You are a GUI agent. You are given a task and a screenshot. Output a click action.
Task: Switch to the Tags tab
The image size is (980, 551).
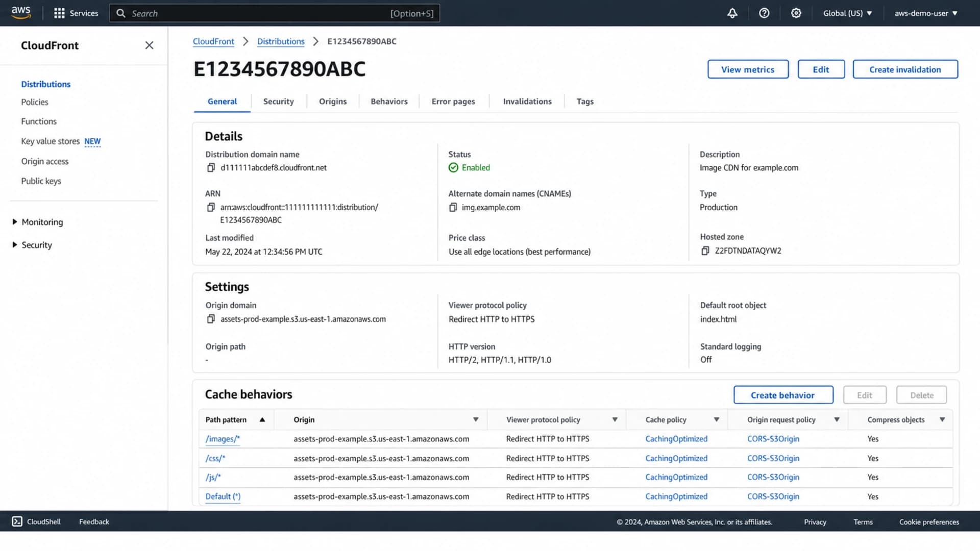[585, 102]
